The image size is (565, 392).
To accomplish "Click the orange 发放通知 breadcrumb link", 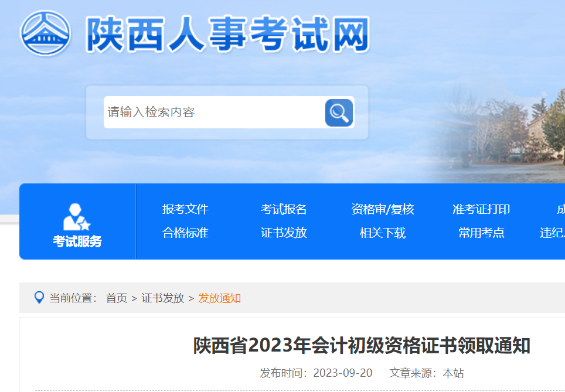I will click(219, 298).
